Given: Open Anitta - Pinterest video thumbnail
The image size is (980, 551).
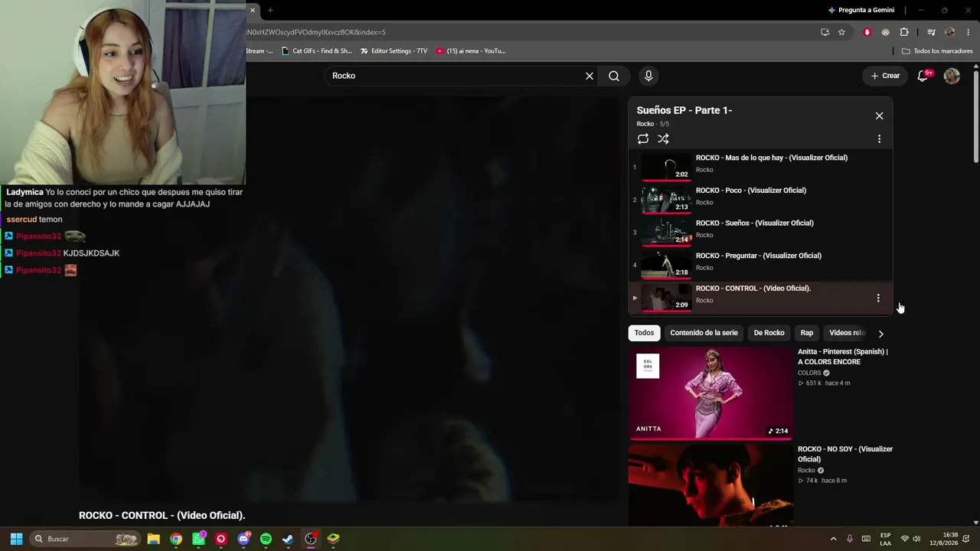Looking at the screenshot, I should 710,393.
